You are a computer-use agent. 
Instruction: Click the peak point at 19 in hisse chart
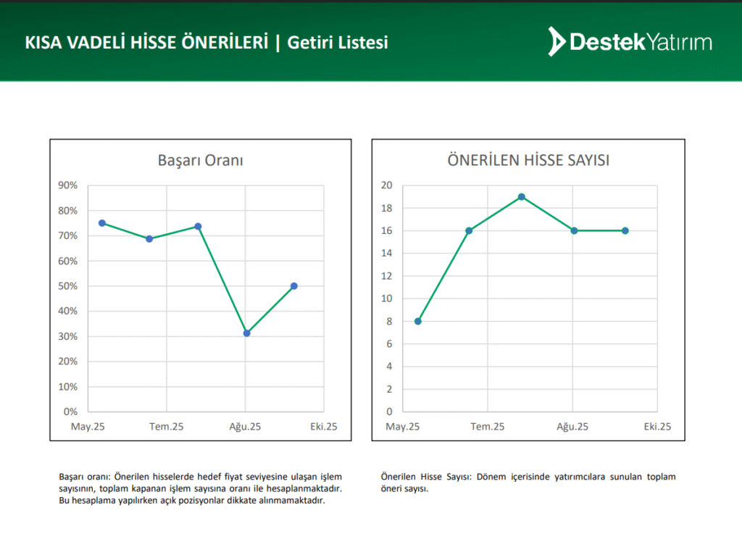[x=522, y=197]
